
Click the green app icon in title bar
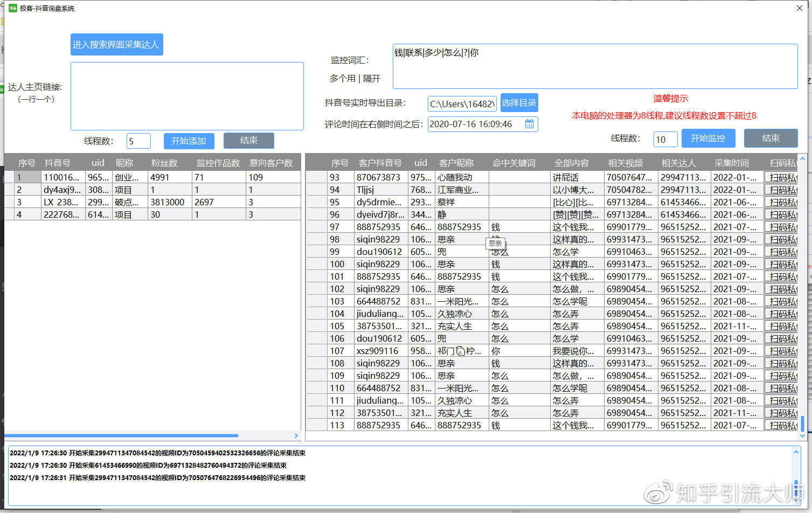point(13,8)
